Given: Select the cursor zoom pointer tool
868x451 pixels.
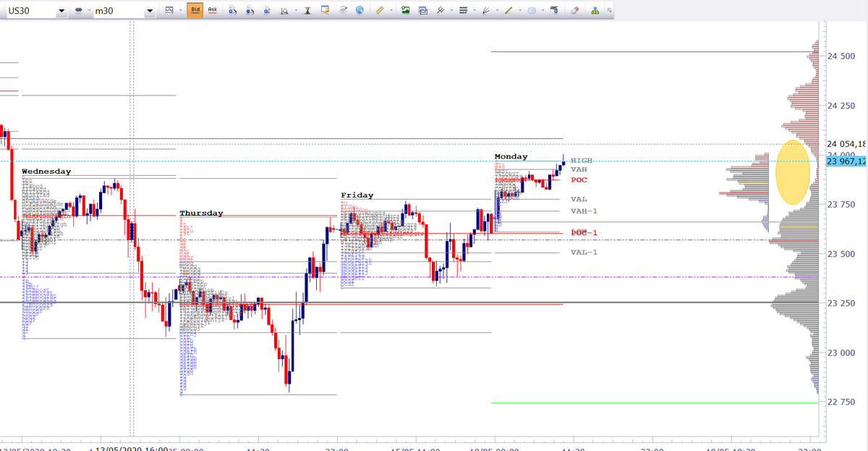Looking at the screenshot, I should click(267, 11).
